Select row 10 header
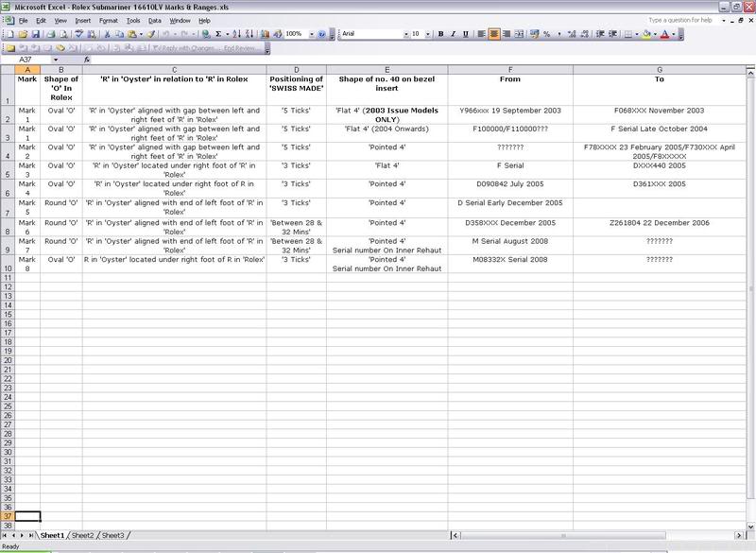 point(8,264)
